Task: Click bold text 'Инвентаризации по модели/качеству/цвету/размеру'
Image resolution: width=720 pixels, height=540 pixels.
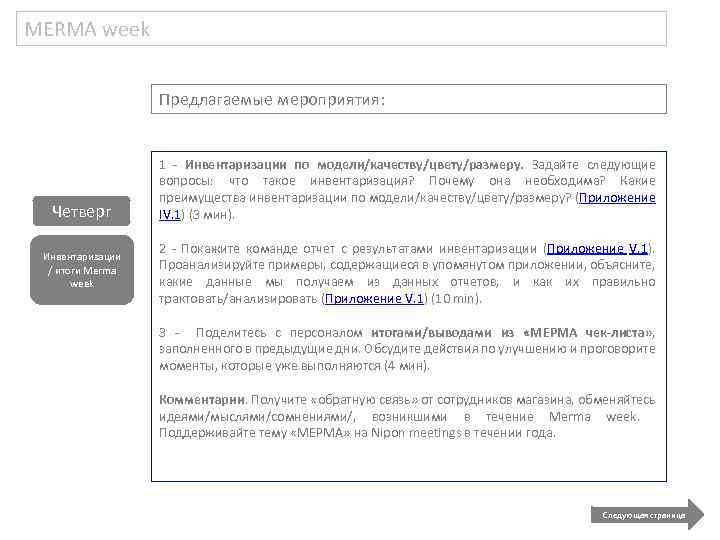Action: coord(354,164)
